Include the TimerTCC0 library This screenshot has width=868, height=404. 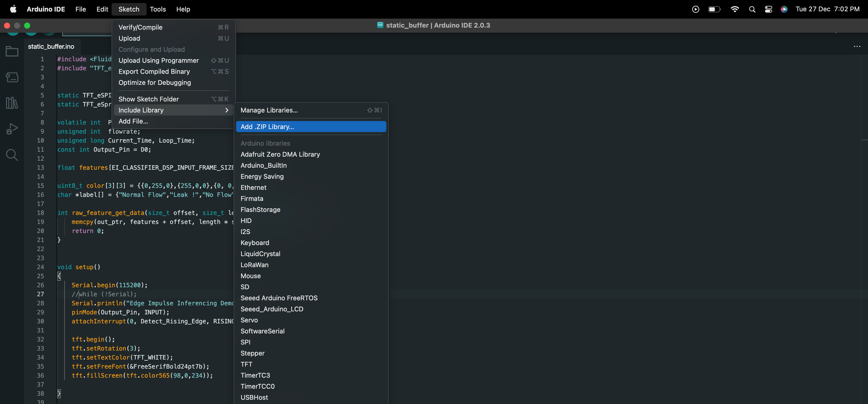[x=311, y=386]
